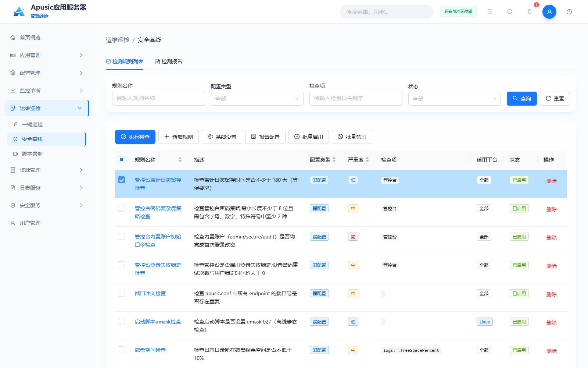Viewport: 588px width, 368px height.
Task: Go to 首页概览 in sidebar
Action: (47, 38)
